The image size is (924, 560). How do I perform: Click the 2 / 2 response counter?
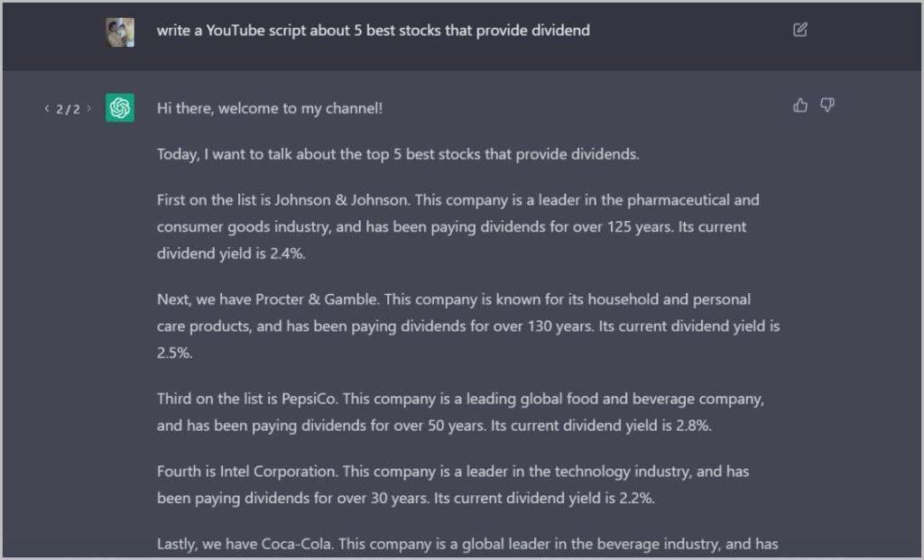(x=68, y=109)
